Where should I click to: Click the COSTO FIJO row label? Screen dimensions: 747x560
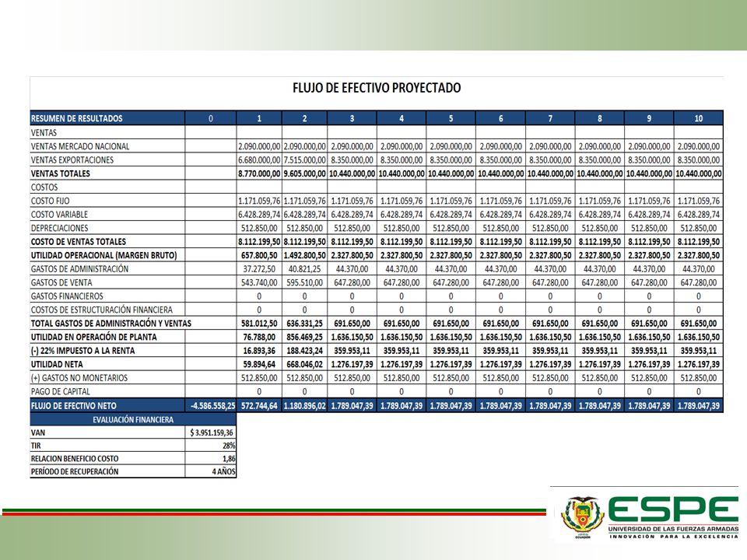pyautogui.click(x=50, y=201)
